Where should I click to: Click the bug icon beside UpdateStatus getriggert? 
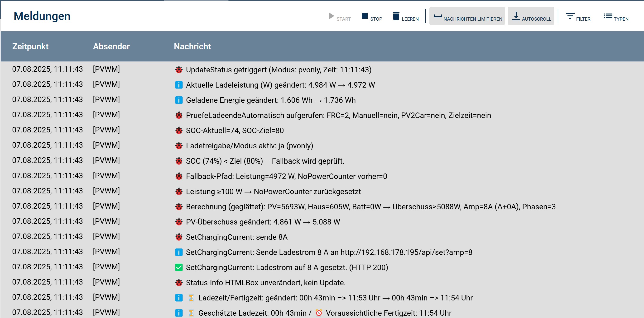[x=179, y=70]
